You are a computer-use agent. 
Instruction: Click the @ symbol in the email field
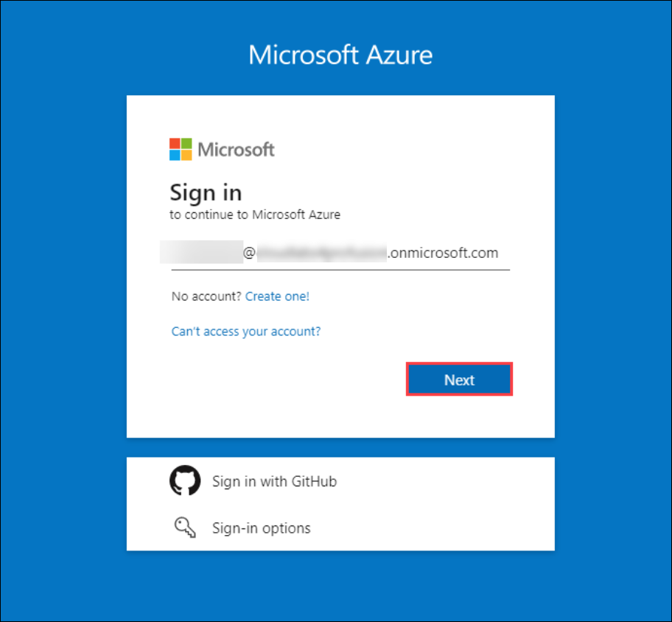tap(249, 253)
